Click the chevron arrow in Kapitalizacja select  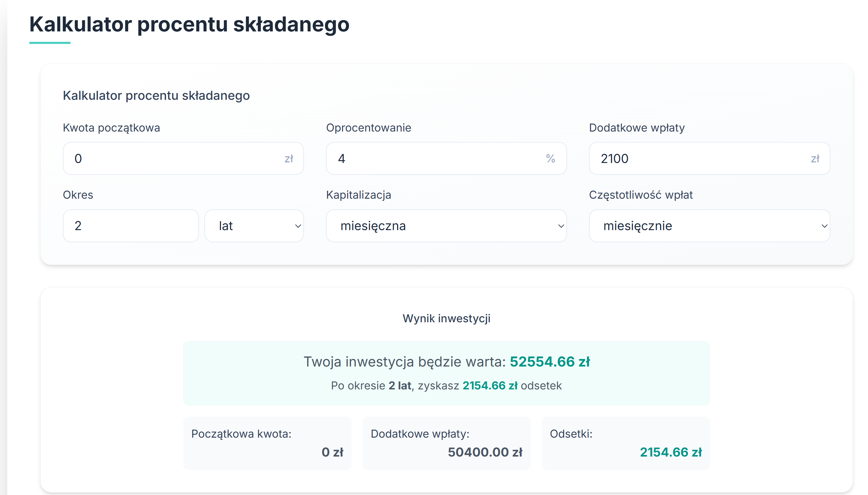coord(561,226)
